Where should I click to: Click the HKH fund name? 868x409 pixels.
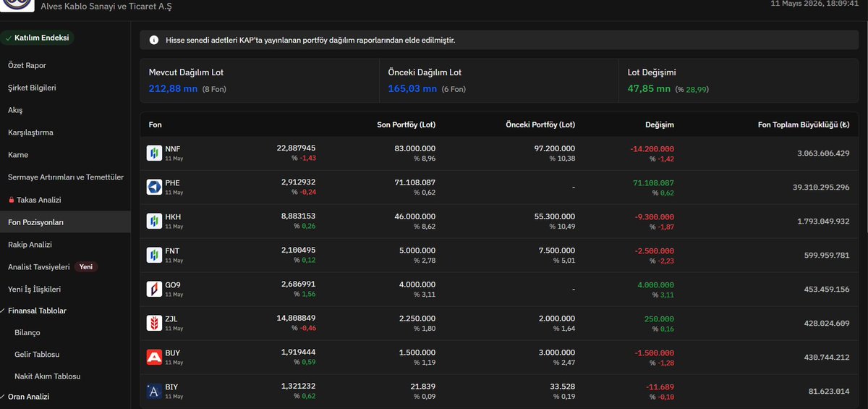173,217
